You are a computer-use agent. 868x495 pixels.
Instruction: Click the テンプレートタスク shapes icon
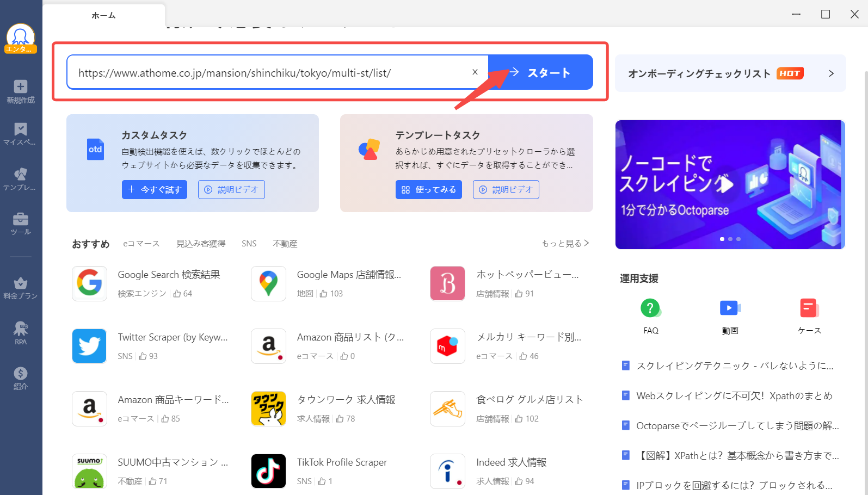pyautogui.click(x=369, y=149)
